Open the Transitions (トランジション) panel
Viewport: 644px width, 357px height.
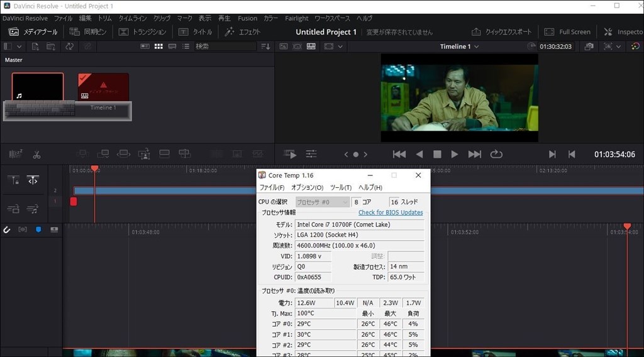pos(143,31)
